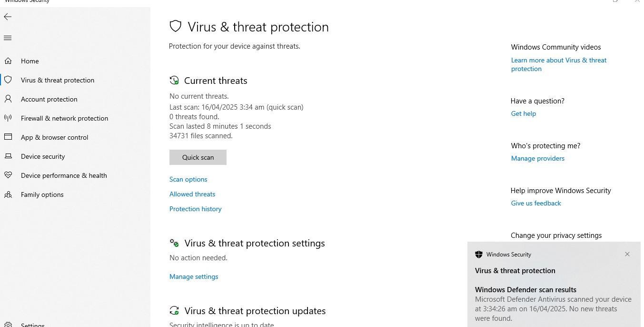This screenshot has width=644, height=327.
Task: Open Allowed threats link
Action: click(x=192, y=194)
